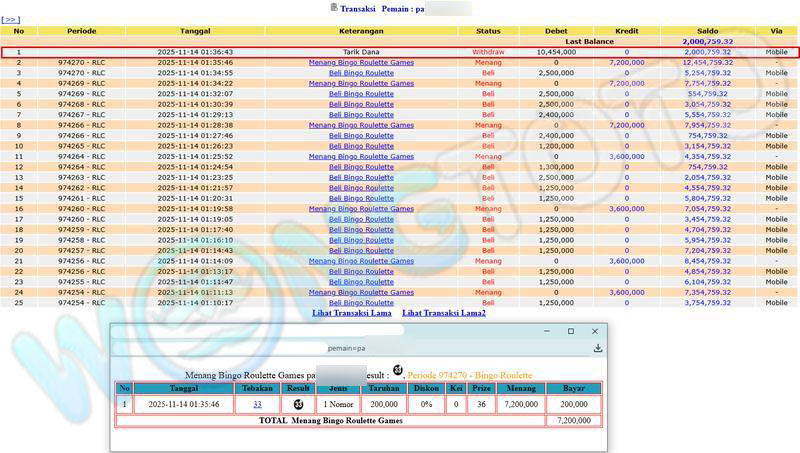This screenshot has width=800, height=453.
Task: Open Lihat Transaksi Lama link
Action: tap(352, 313)
